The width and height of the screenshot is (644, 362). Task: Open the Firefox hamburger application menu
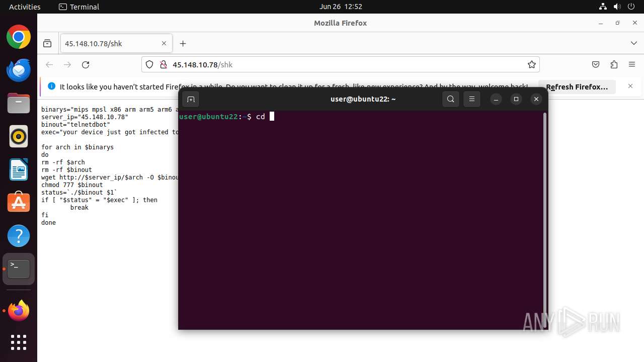coord(632,64)
